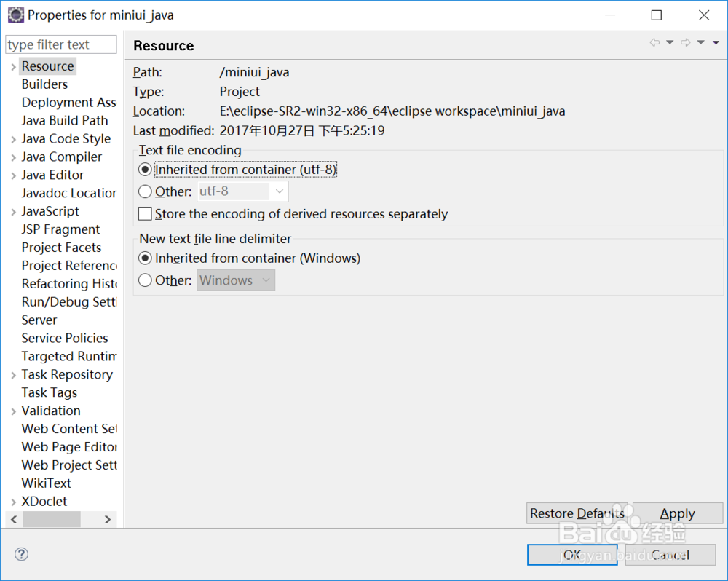Open the forward history dropdown arrow

pos(700,42)
